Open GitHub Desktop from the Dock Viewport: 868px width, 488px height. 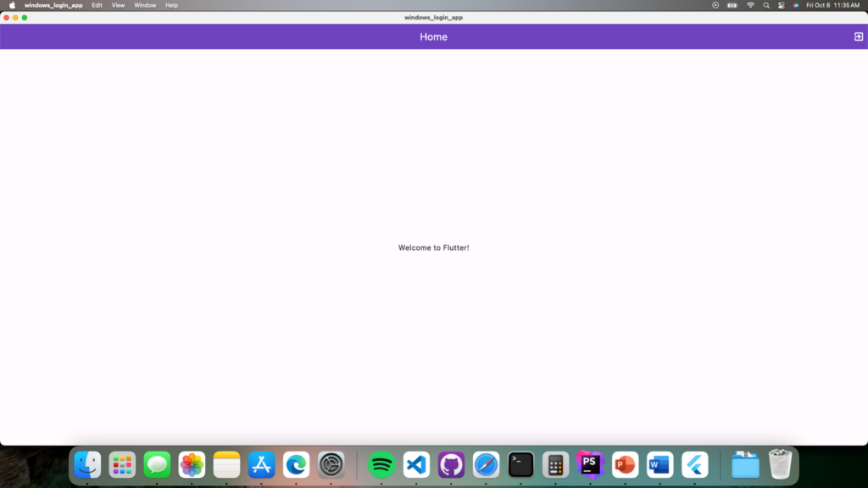tap(450, 464)
